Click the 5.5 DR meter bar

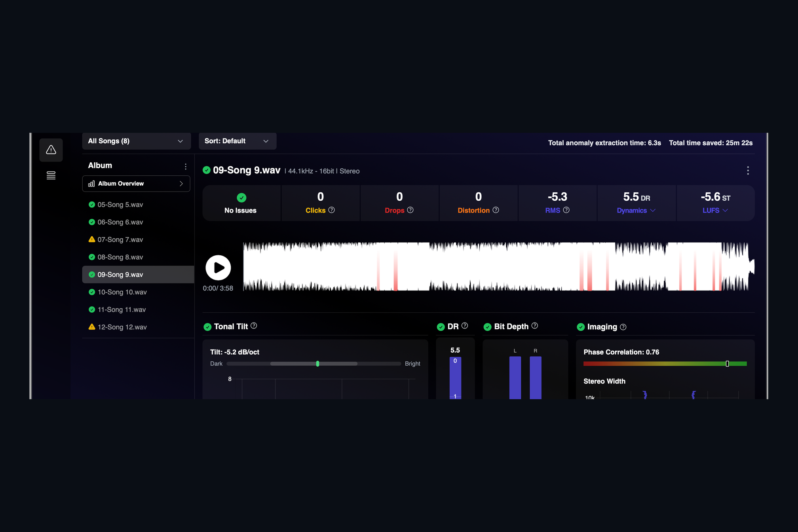click(x=455, y=378)
